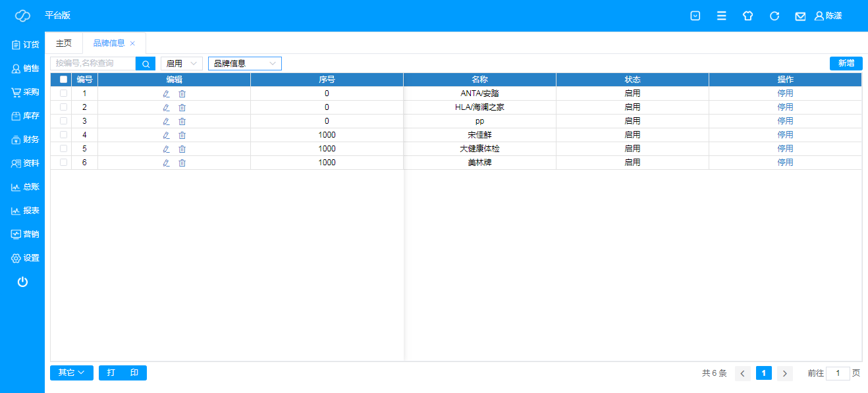Open the 采购 sidebar menu

[x=25, y=92]
